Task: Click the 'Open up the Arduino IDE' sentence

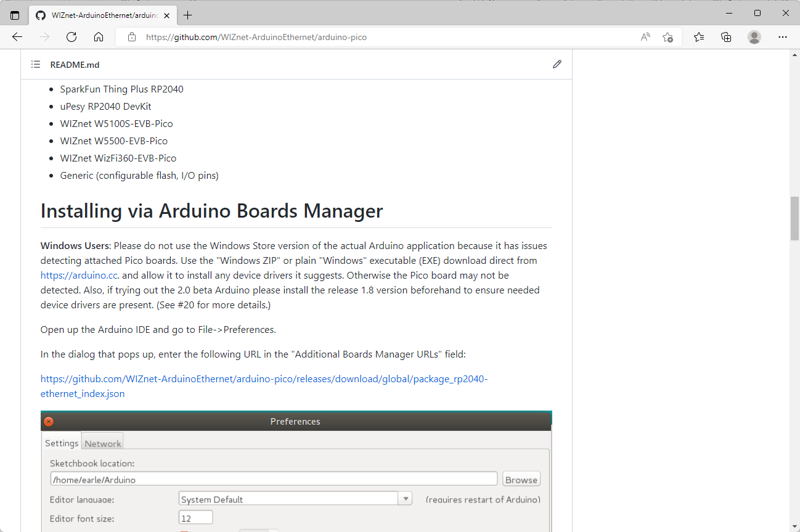Action: (x=158, y=329)
